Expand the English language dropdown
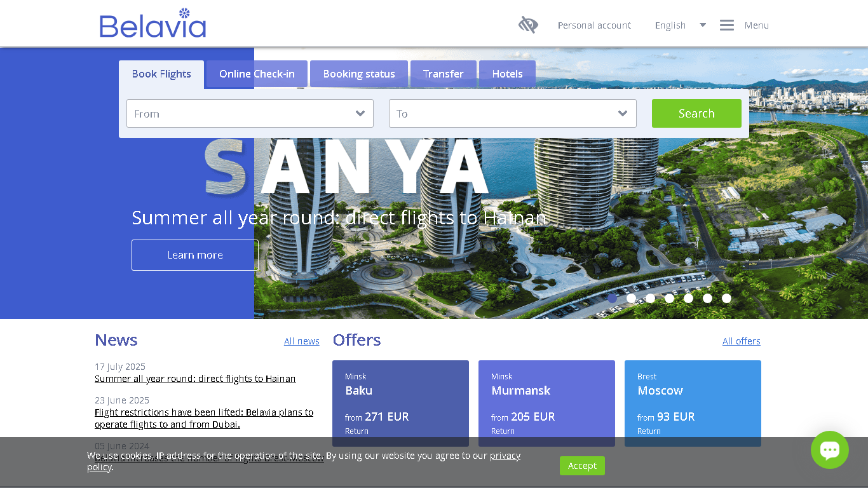This screenshot has height=488, width=868. click(681, 25)
